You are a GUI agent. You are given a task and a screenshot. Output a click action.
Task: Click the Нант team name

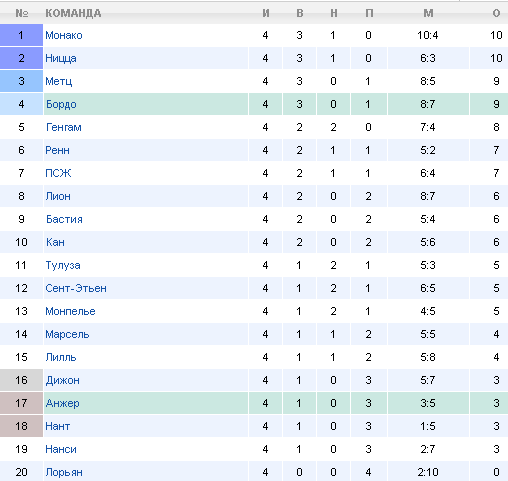coord(58,426)
